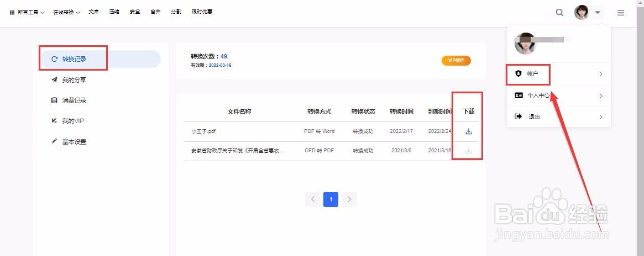Click the conversion count value 49
The width and height of the screenshot is (644, 256).
224,56
